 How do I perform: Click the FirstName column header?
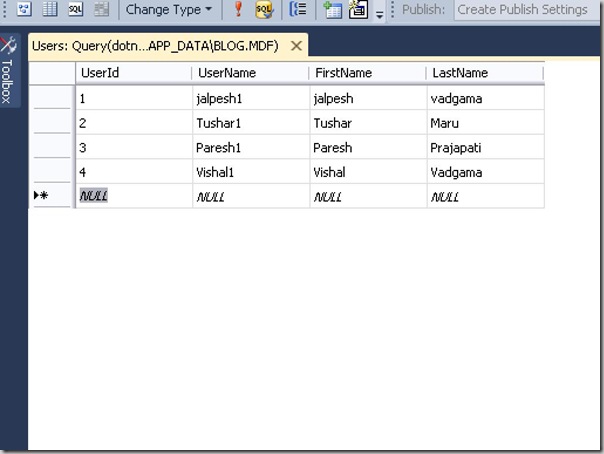pyautogui.click(x=368, y=73)
